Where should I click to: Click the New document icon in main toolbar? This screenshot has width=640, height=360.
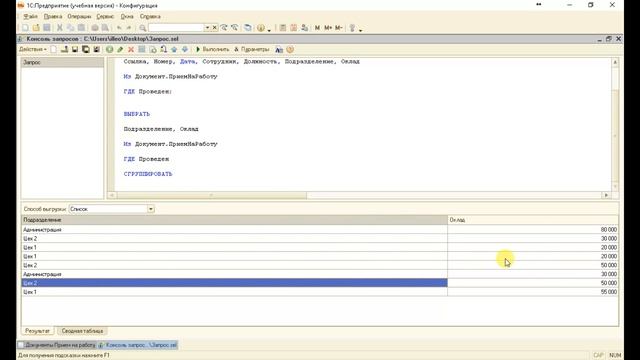tap(25, 28)
